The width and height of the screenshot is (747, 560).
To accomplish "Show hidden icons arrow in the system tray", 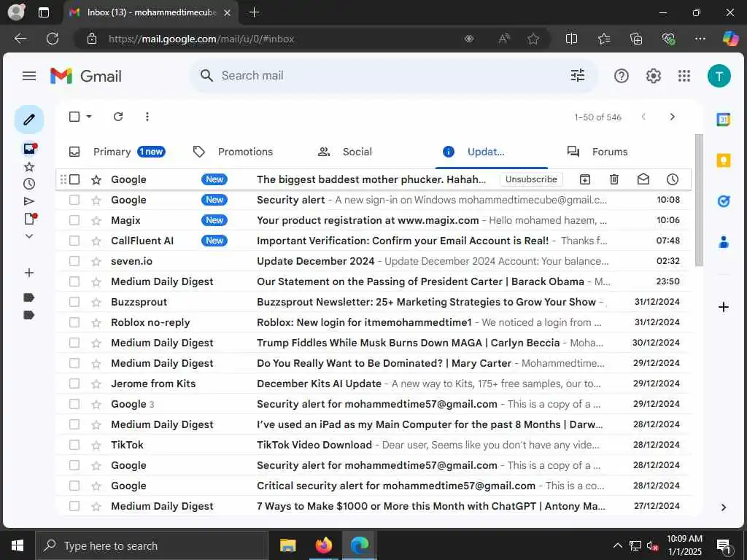I will [x=617, y=545].
